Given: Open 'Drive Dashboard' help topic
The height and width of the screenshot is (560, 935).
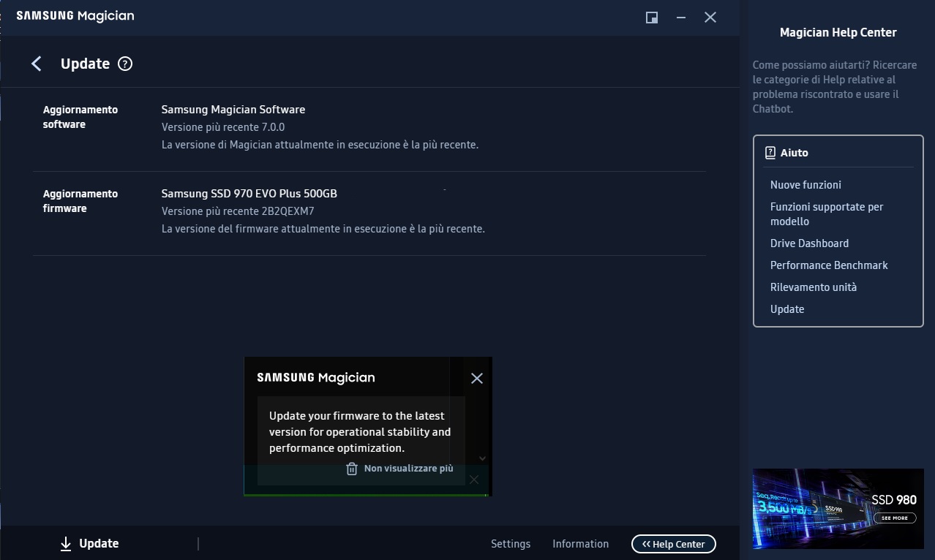Looking at the screenshot, I should click(809, 243).
